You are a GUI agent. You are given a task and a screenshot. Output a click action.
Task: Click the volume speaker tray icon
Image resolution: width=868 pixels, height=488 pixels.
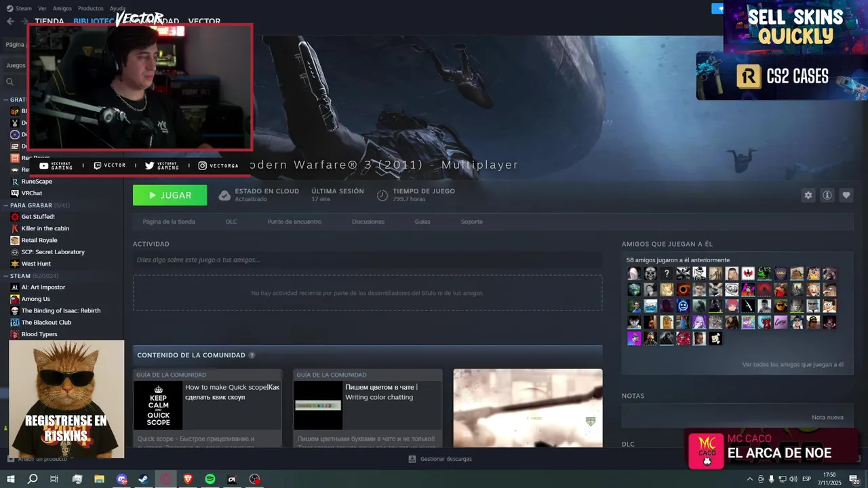click(793, 479)
